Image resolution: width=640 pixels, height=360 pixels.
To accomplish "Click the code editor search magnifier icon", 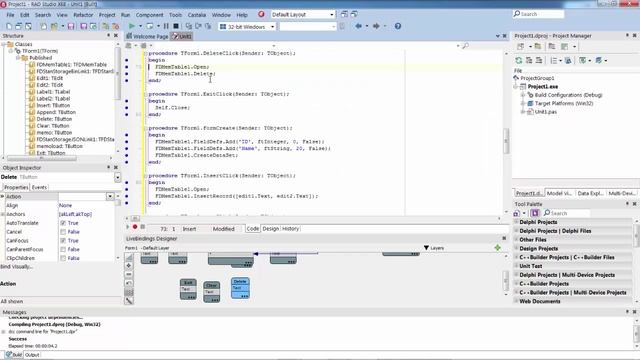I will [x=464, y=46].
